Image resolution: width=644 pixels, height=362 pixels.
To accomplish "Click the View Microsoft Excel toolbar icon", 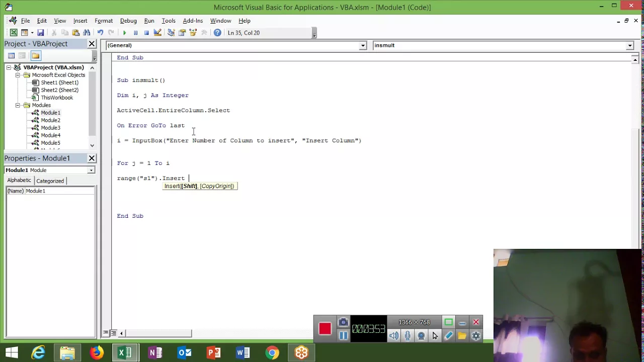I will (x=14, y=33).
